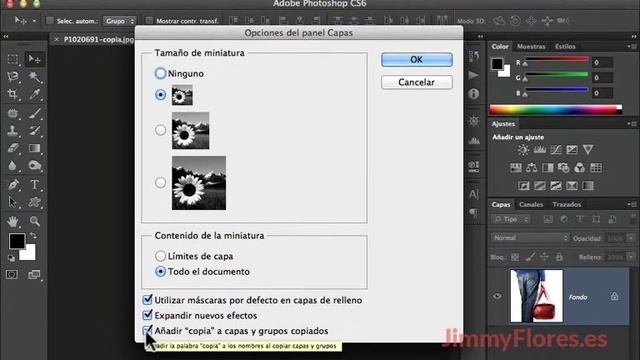This screenshot has width=640, height=360.
Task: Select the Zoom tool
Action: coord(34,221)
